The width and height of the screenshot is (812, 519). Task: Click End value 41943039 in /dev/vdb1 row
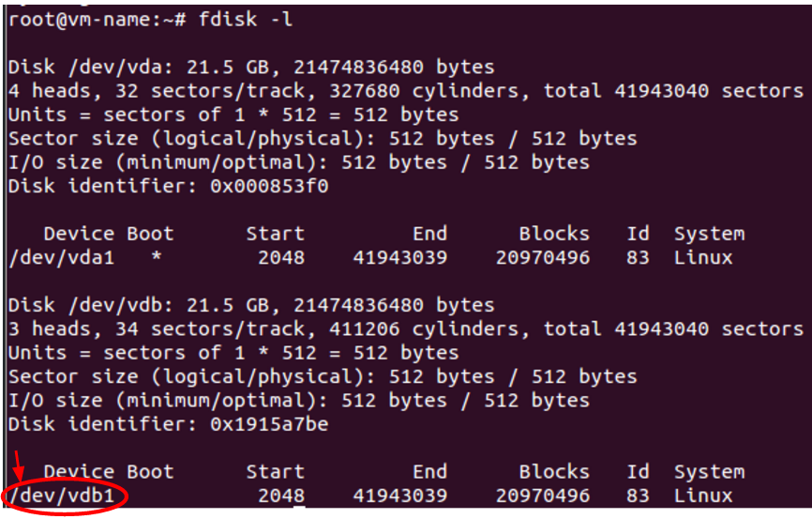[x=400, y=496]
